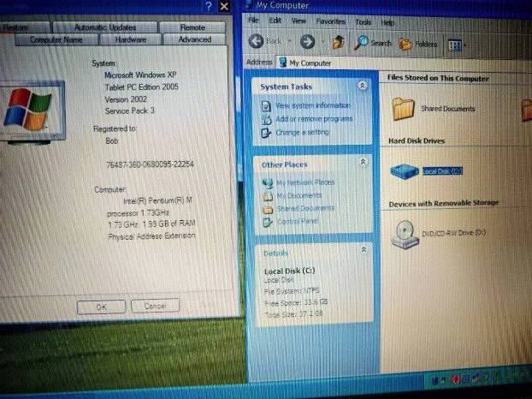Click the My Computer address bar icon
532x399 pixels.
pyautogui.click(x=282, y=63)
